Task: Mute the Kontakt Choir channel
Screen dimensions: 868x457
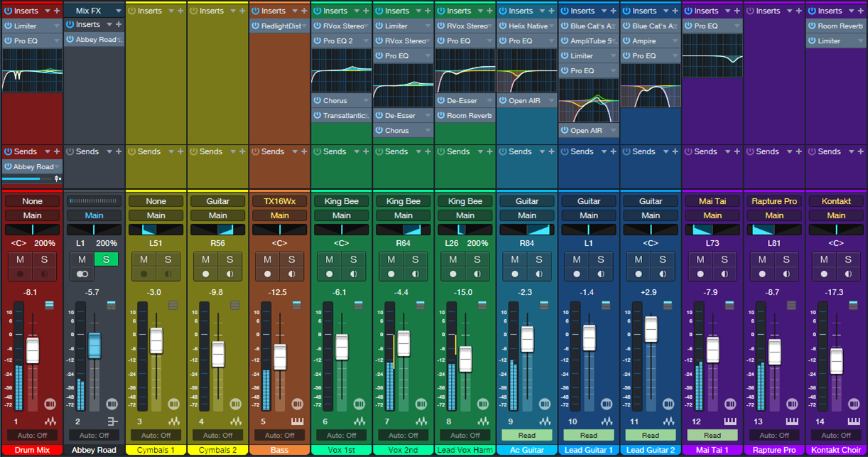Action: pos(824,259)
